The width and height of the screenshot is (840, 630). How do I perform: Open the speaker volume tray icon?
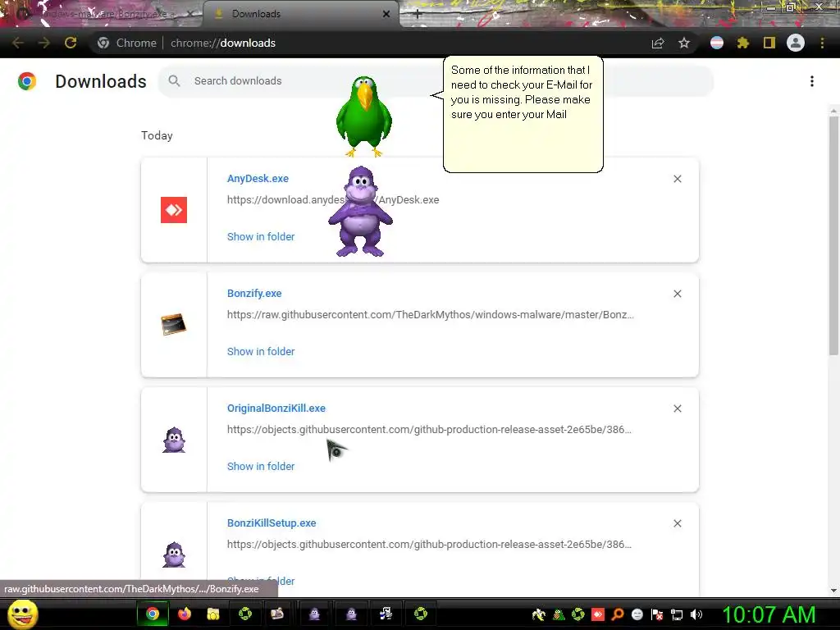pos(696,614)
